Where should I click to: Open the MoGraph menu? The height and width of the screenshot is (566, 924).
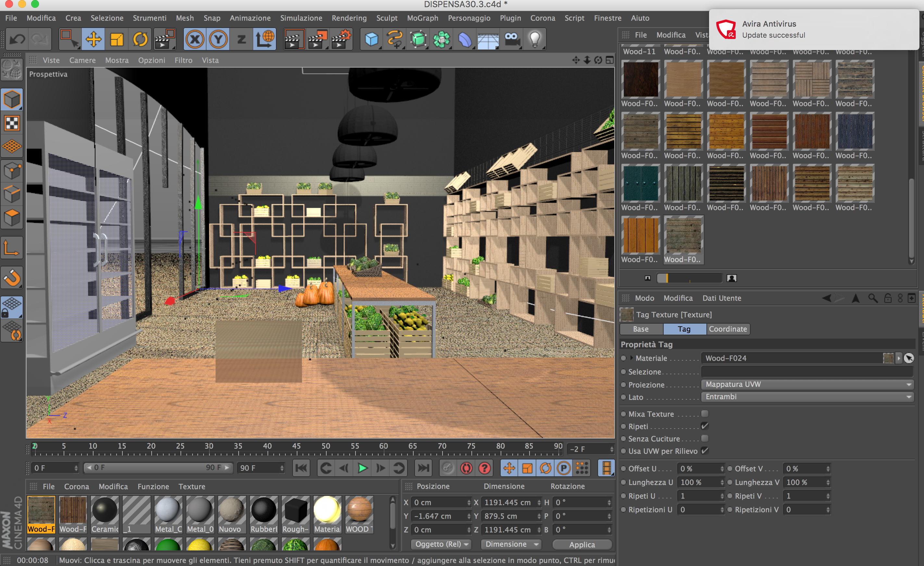(422, 18)
